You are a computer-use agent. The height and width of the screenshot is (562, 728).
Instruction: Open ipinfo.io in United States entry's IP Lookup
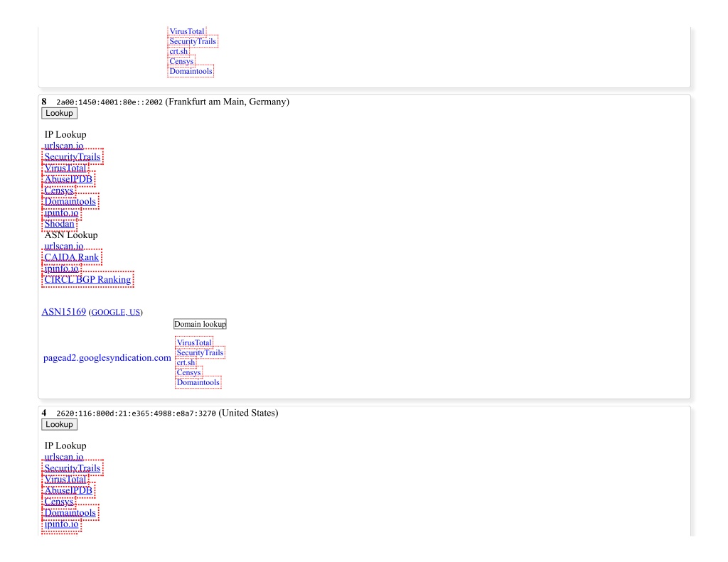(61, 524)
